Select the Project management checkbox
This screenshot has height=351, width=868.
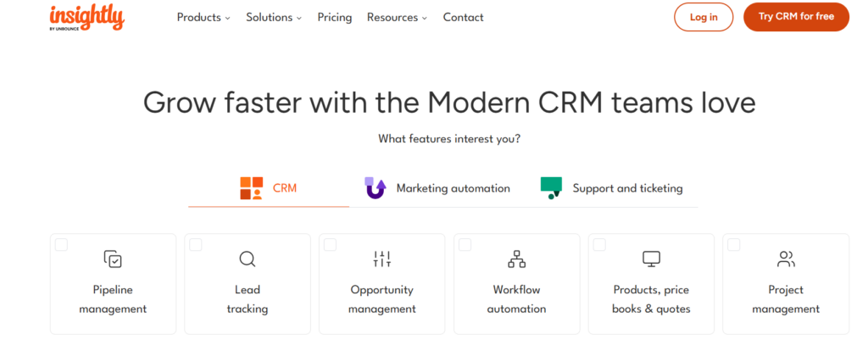(734, 245)
